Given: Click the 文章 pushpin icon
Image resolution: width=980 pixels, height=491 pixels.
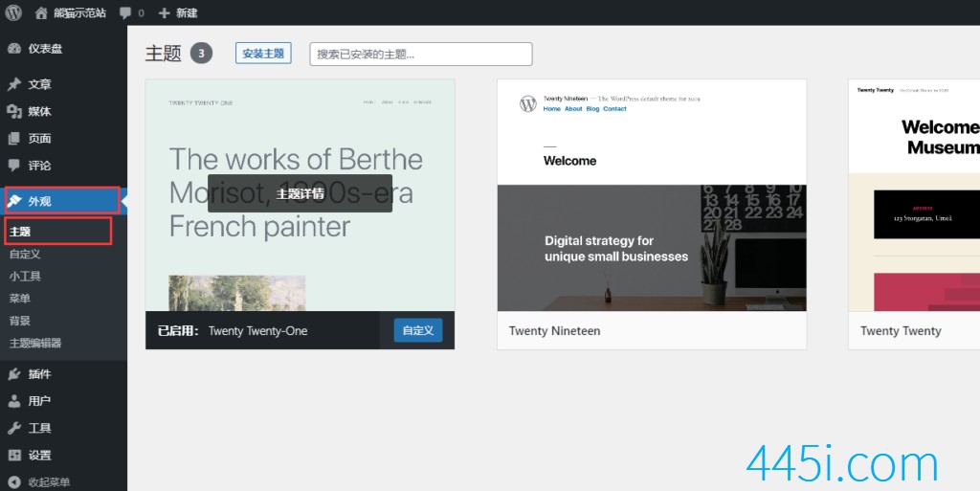Looking at the screenshot, I should [14, 84].
